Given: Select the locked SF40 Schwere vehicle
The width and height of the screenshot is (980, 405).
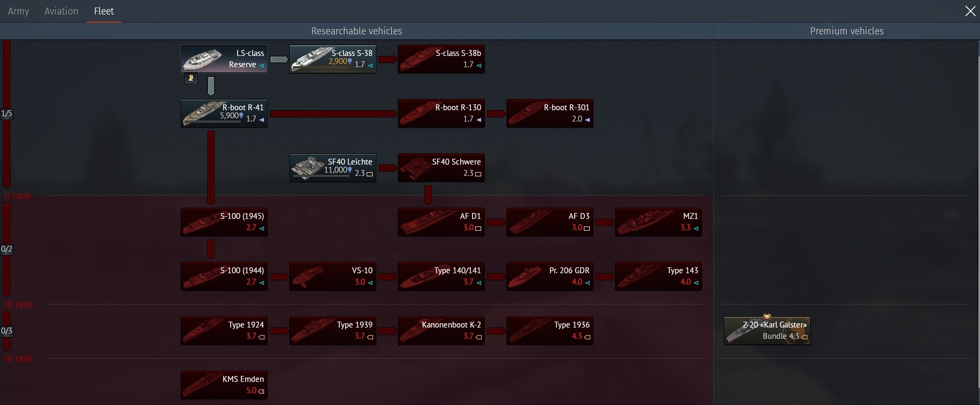Looking at the screenshot, I should pyautogui.click(x=441, y=167).
